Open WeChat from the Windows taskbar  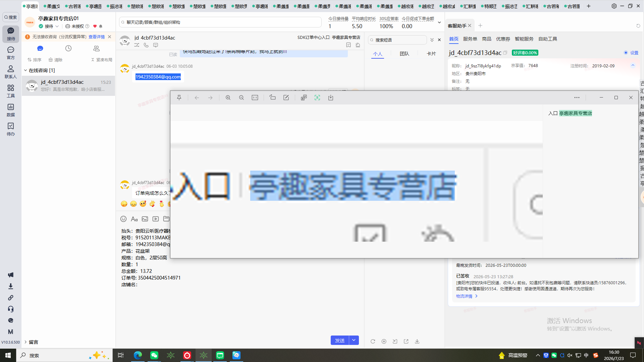(x=154, y=355)
